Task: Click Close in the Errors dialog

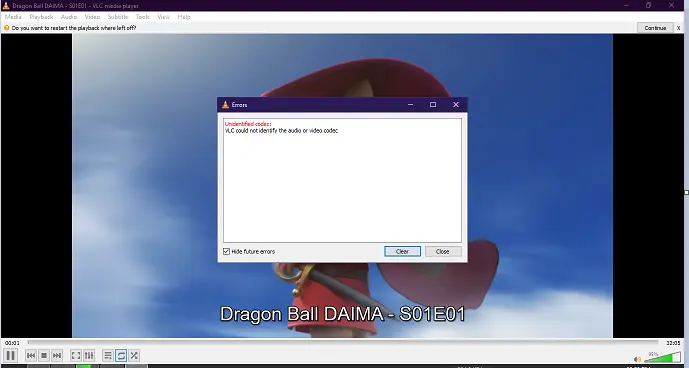Action: [x=443, y=251]
